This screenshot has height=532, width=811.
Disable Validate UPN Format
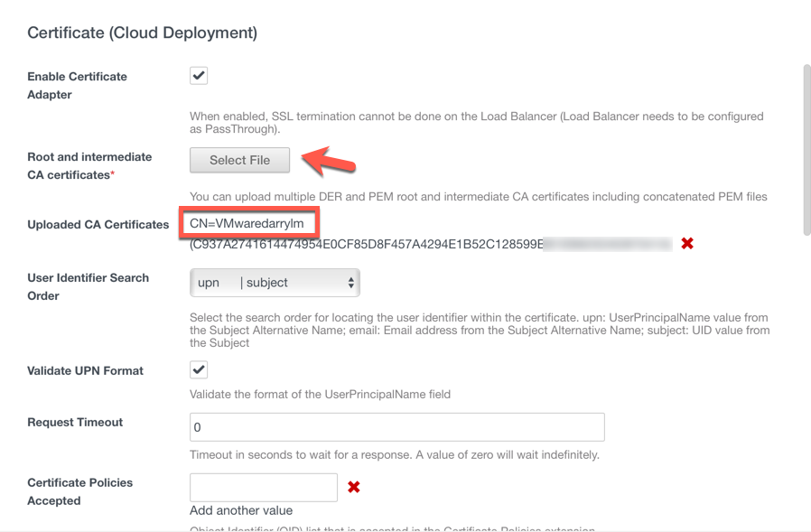198,369
